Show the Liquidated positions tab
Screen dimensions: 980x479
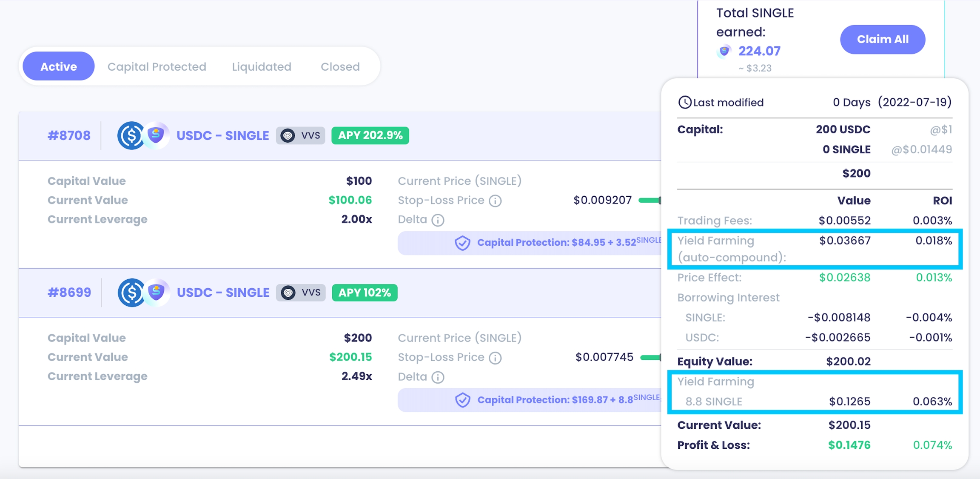point(262,66)
